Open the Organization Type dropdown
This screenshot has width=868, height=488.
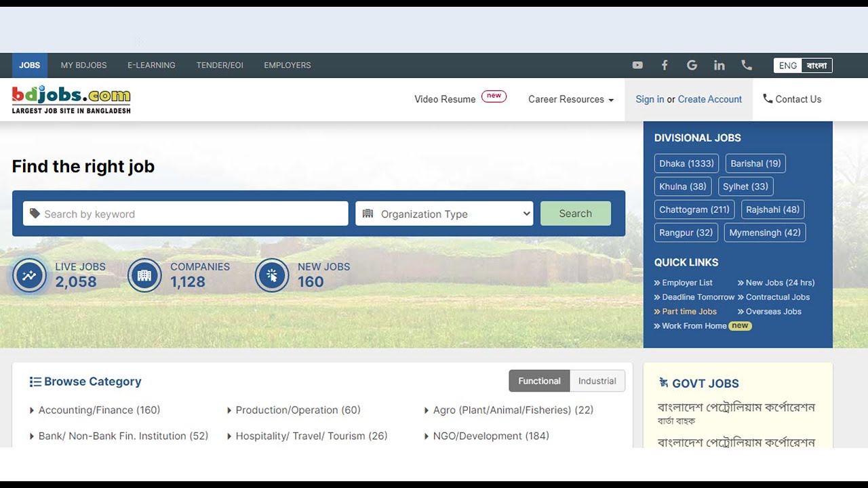pos(444,213)
